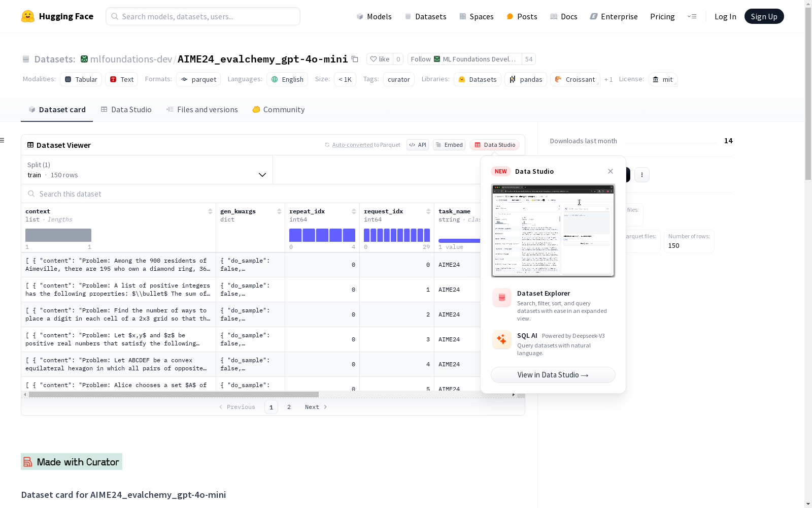Open the Enterprise page
The image size is (812, 508).
614,16
